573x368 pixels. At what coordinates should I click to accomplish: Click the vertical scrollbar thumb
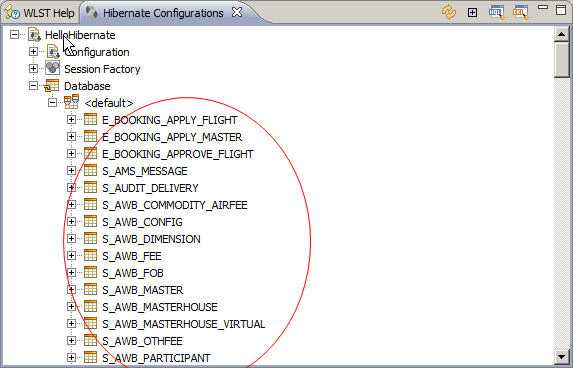pos(561,60)
